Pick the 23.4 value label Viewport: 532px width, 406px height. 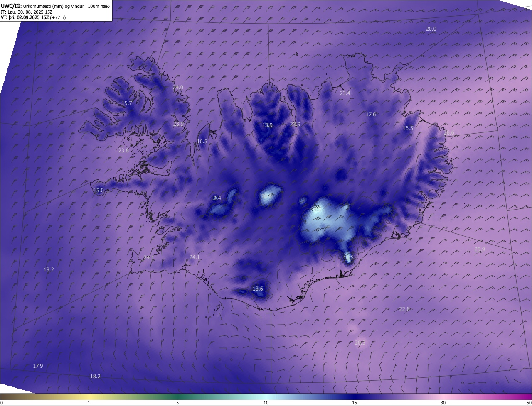(x=345, y=93)
